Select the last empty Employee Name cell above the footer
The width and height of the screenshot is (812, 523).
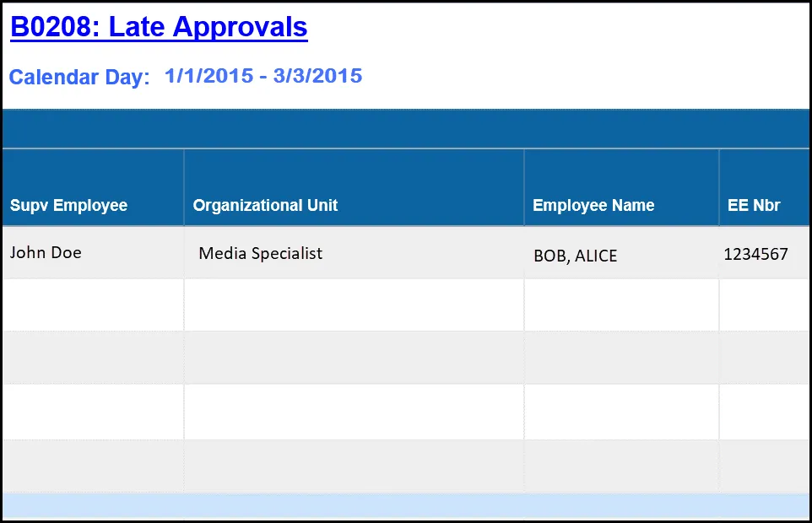tap(621, 466)
